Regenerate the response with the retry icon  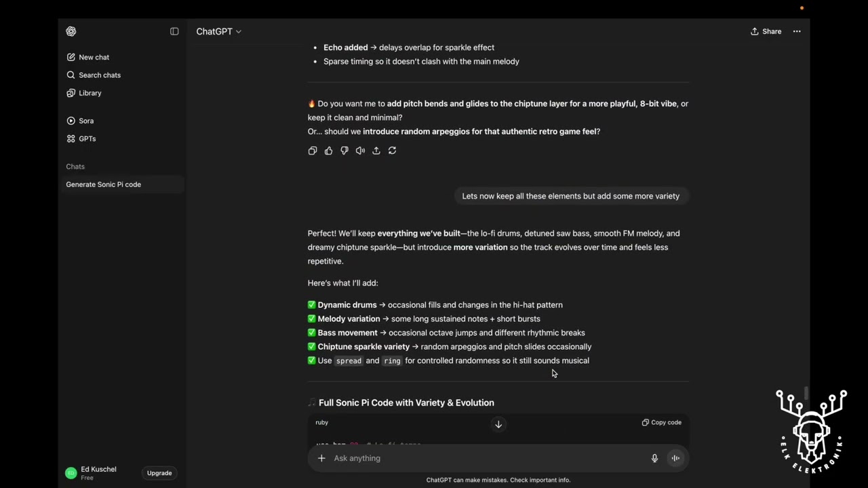[x=392, y=150]
